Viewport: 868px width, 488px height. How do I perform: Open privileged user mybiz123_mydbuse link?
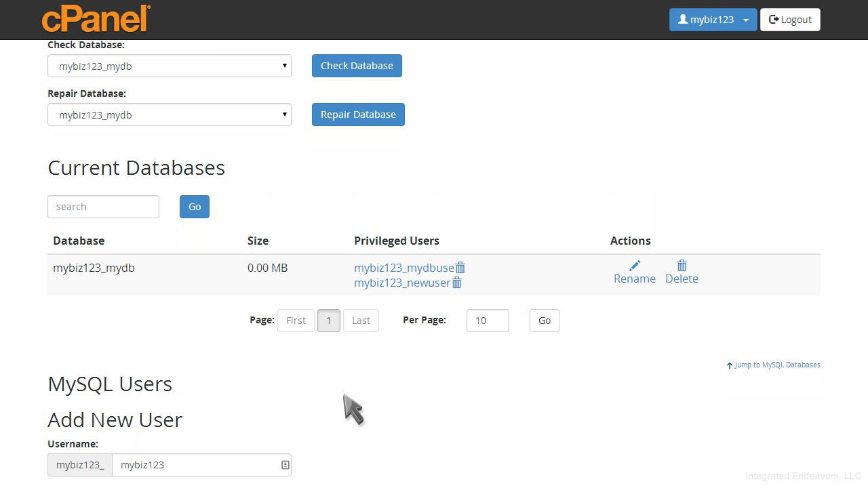click(403, 268)
